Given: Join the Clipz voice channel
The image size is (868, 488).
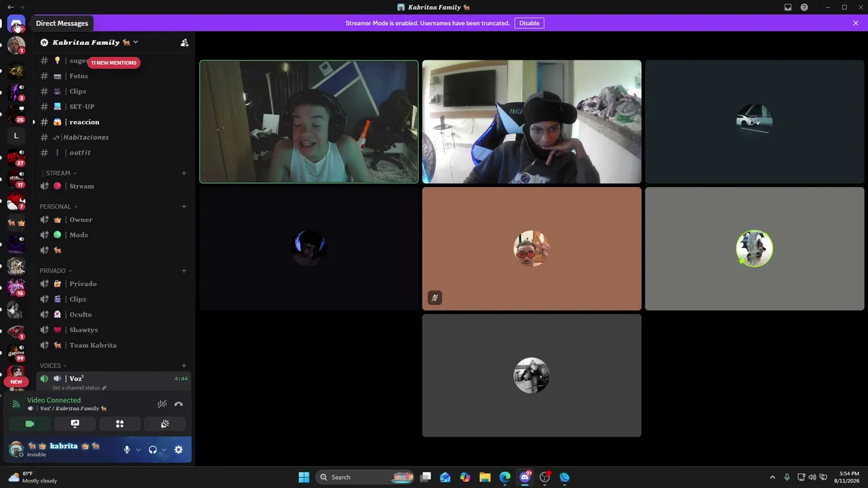Looking at the screenshot, I should 113,299.
